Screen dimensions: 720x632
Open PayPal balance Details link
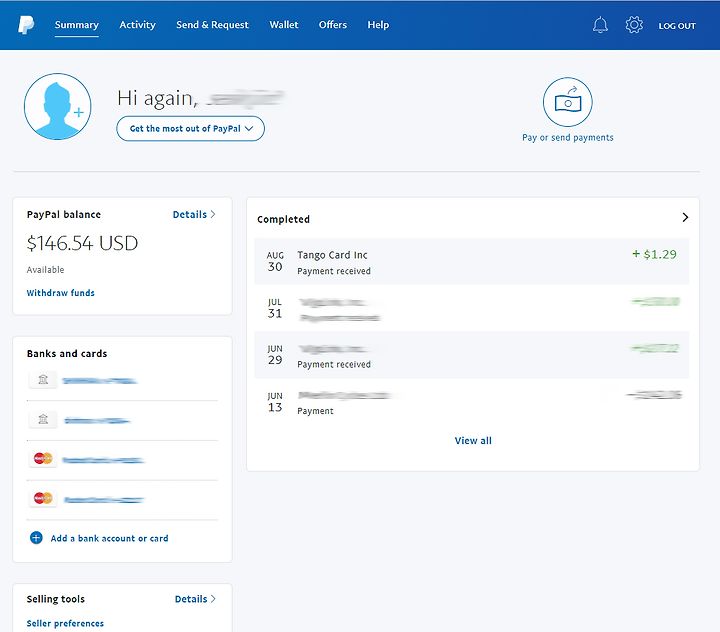click(x=194, y=214)
